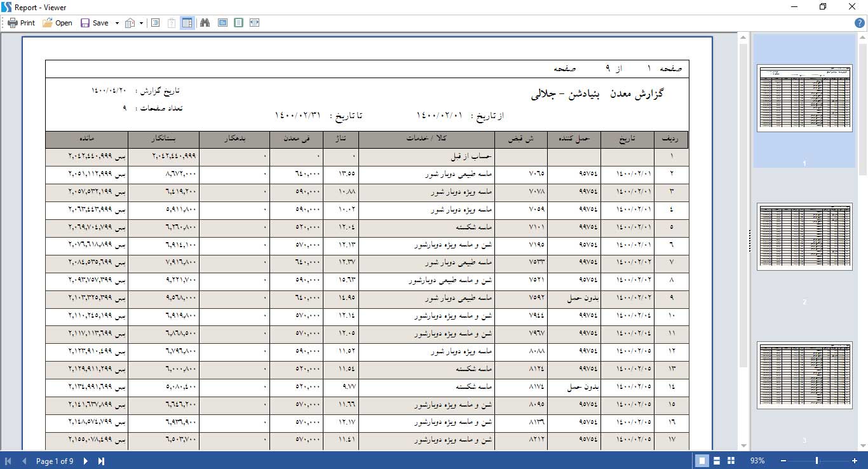Toggle the thumbnails panel button
The width and height of the screenshot is (868, 469).
coord(187,23)
